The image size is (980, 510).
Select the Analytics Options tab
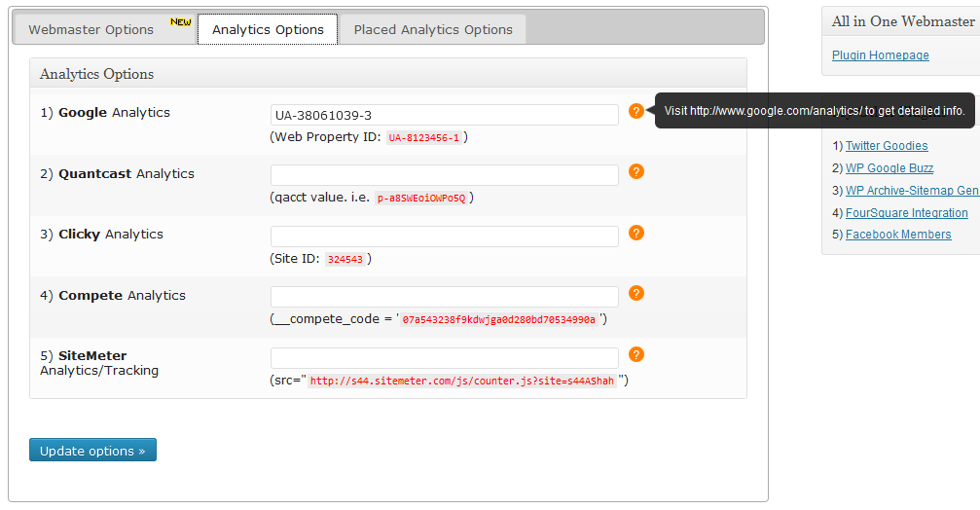(x=268, y=29)
